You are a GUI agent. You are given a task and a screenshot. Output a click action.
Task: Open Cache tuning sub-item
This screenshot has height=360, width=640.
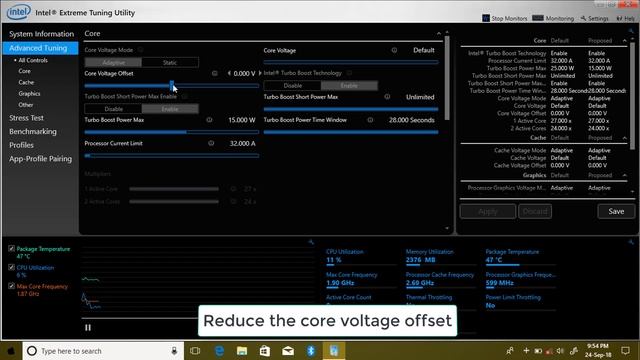[26, 82]
